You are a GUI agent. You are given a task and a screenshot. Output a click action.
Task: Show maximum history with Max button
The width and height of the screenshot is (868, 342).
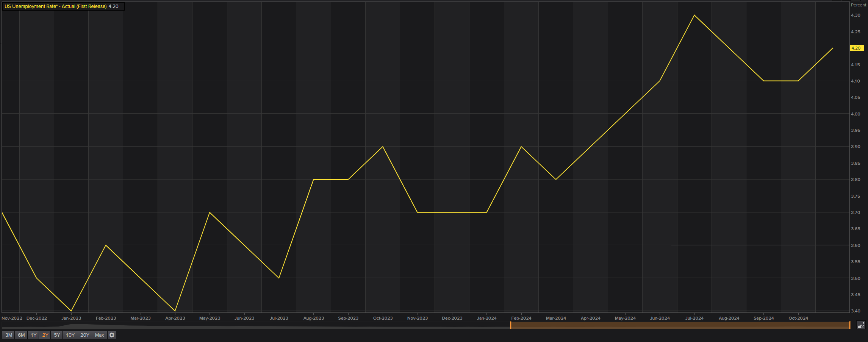tap(99, 335)
